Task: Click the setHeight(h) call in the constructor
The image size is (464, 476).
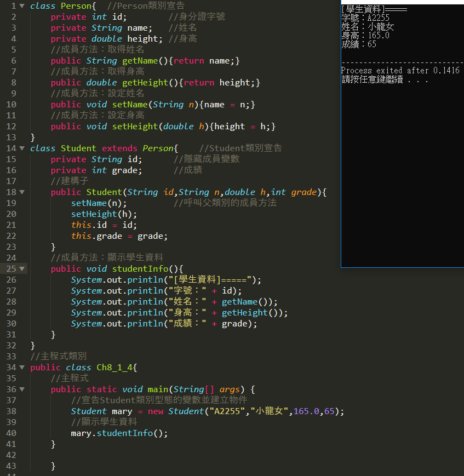Action: 104,214
